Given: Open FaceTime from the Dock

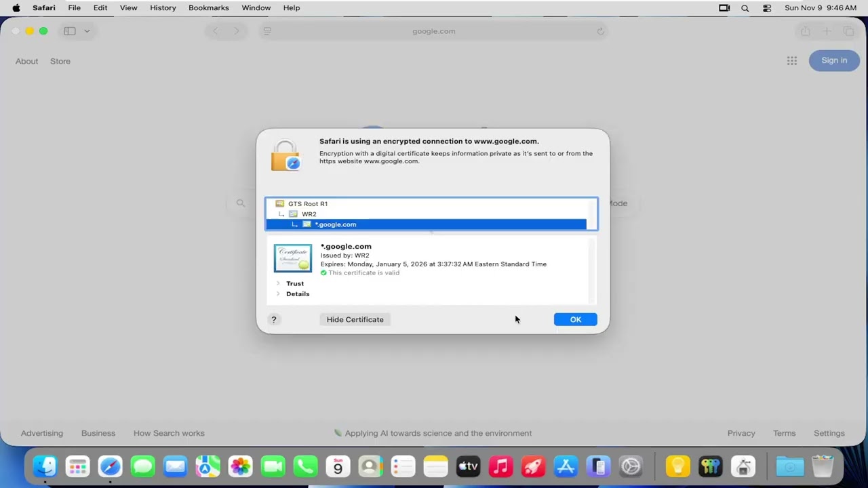Looking at the screenshot, I should click(x=273, y=466).
